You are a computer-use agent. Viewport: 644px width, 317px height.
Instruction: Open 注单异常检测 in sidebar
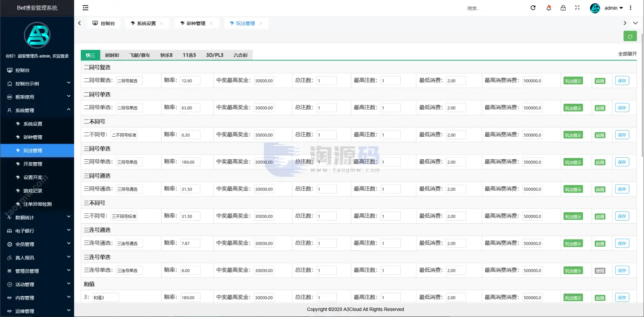click(37, 204)
